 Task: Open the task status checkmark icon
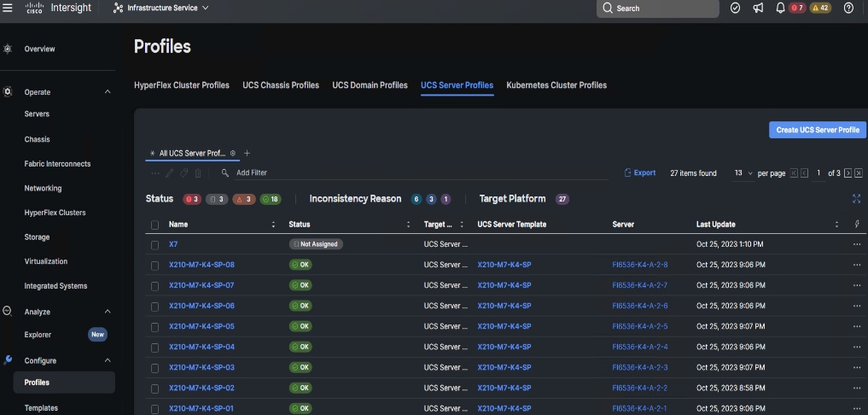[735, 9]
